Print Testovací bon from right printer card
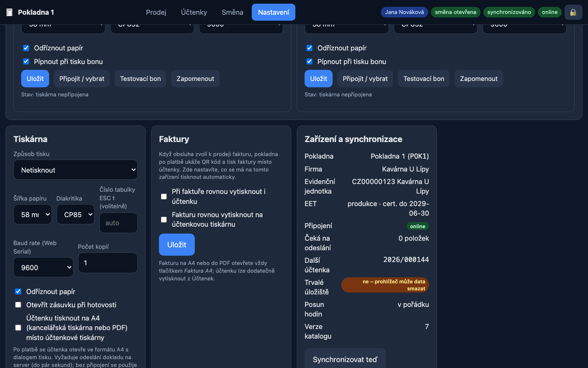 click(424, 79)
